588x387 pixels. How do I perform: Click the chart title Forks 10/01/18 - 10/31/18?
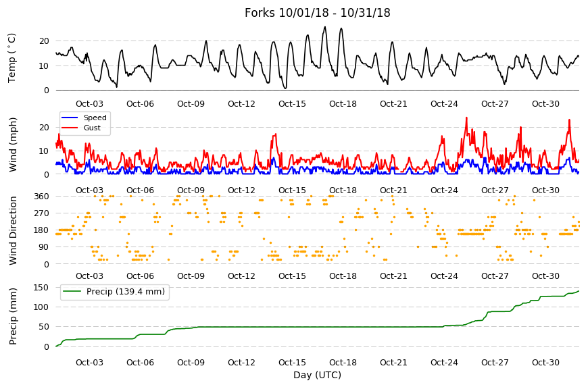[x=317, y=13]
